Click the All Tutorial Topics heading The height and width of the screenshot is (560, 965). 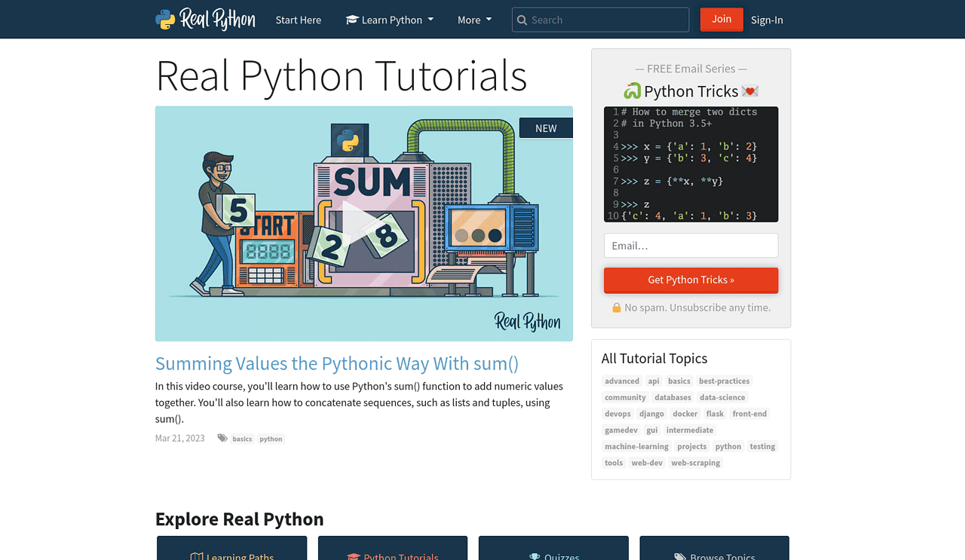(654, 359)
